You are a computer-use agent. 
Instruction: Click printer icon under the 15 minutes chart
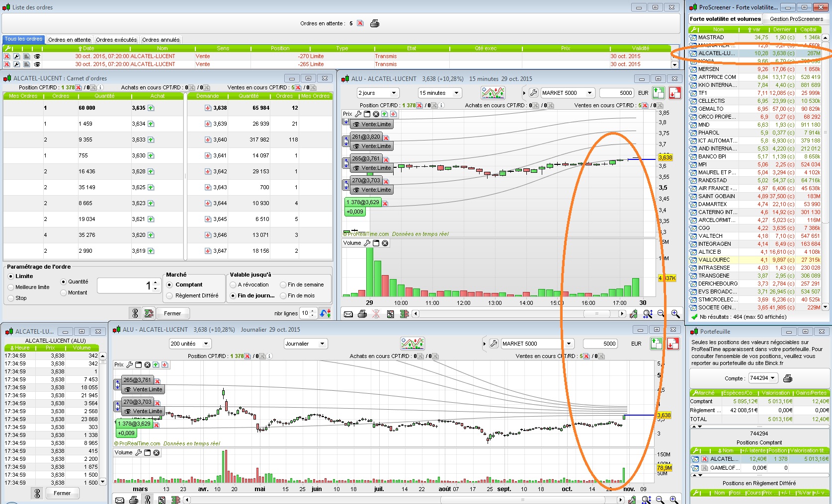click(x=362, y=314)
